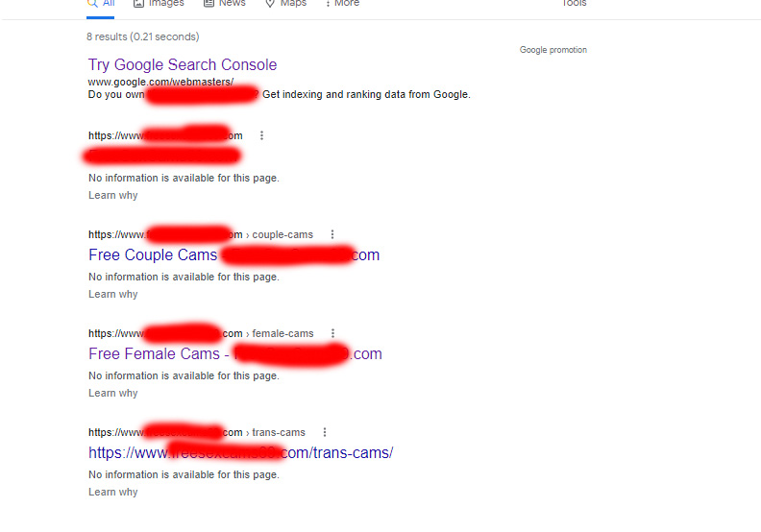Click Learn why under trans-cams result
The height and width of the screenshot is (532, 761).
point(113,492)
